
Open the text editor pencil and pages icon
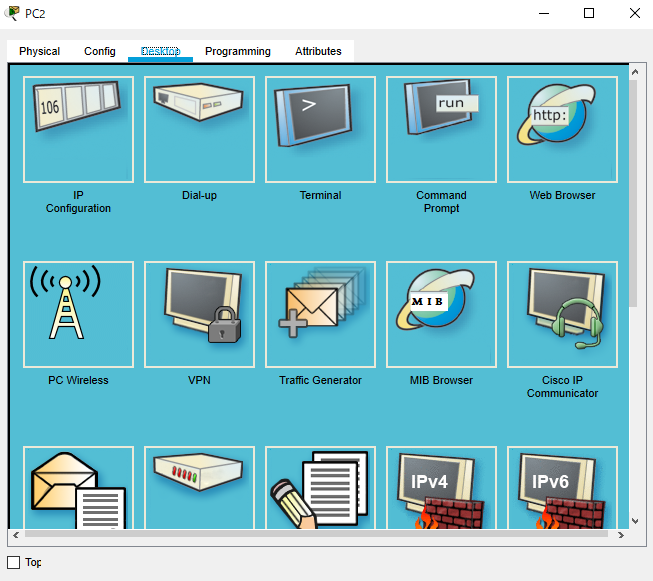point(320,488)
